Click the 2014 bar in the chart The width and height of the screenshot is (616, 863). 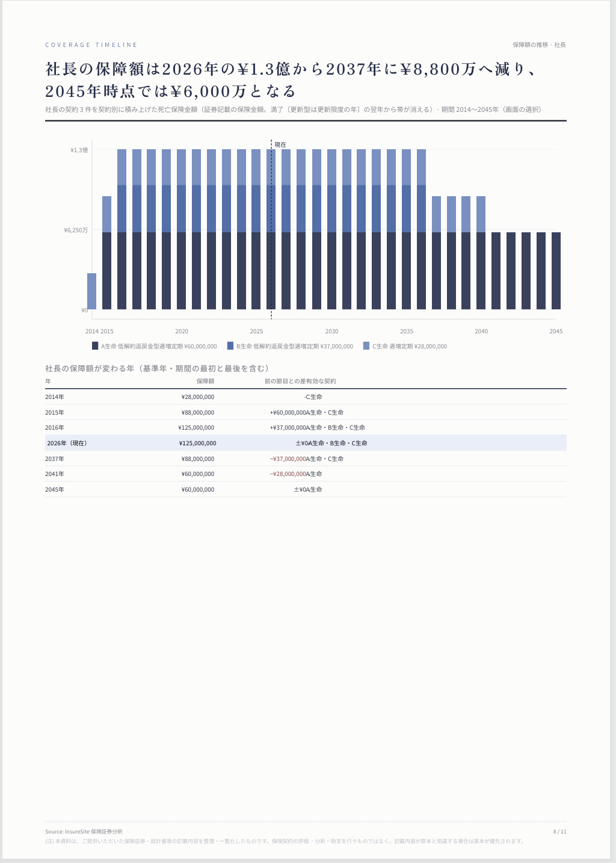pyautogui.click(x=92, y=291)
